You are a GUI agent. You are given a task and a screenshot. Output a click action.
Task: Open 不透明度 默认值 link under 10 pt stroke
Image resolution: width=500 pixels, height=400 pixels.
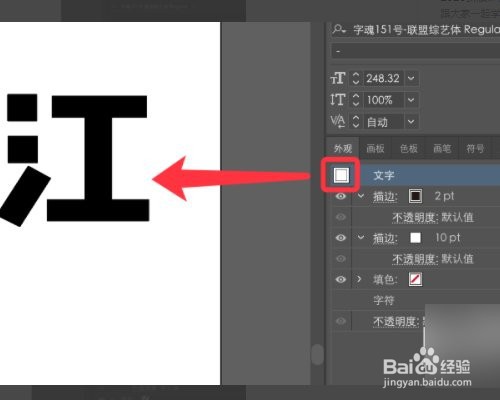pyautogui.click(x=433, y=259)
